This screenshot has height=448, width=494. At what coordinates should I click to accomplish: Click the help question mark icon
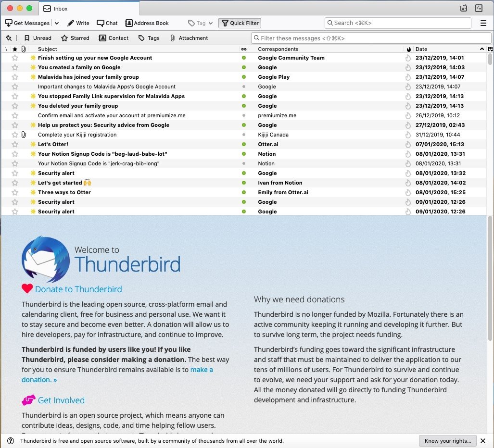click(x=11, y=441)
